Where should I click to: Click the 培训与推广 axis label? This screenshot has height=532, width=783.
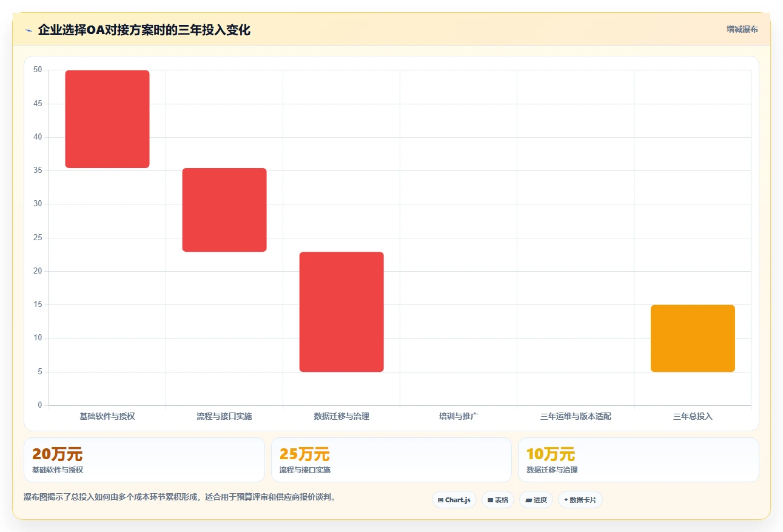coord(459,417)
